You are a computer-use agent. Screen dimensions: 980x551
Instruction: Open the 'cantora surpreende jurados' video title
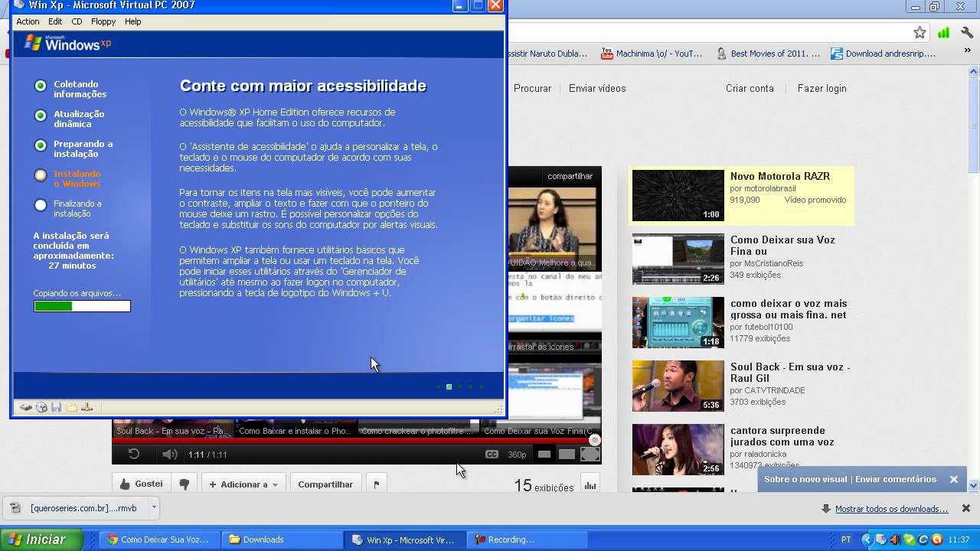tap(782, 436)
